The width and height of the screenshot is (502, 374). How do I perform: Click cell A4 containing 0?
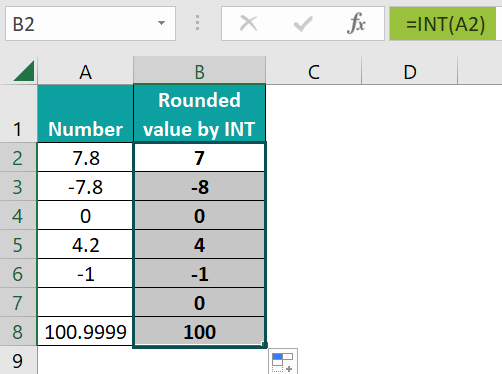click(x=85, y=215)
